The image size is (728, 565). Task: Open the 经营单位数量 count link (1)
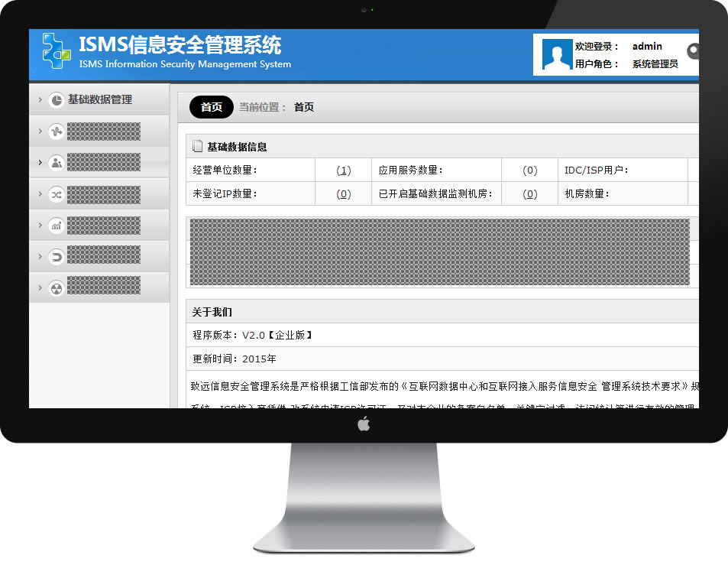[x=344, y=170]
